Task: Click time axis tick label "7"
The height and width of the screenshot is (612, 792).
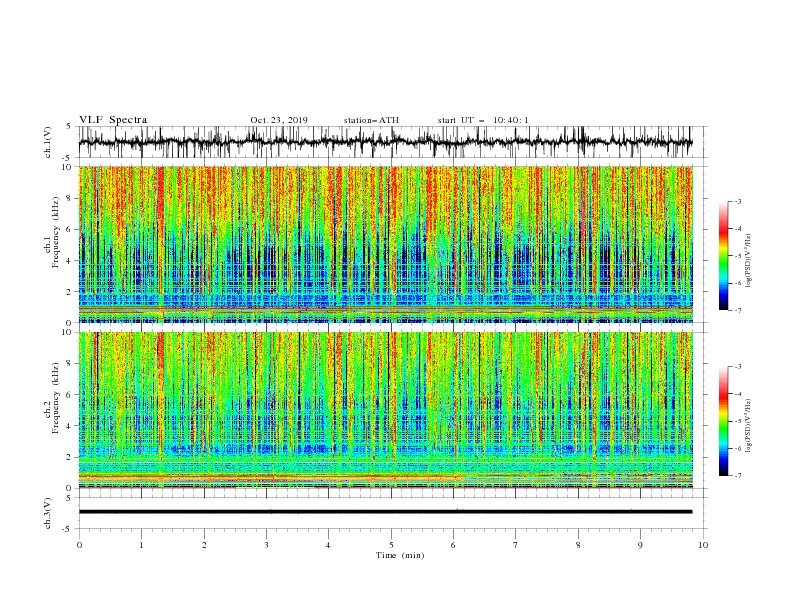Action: [516, 545]
